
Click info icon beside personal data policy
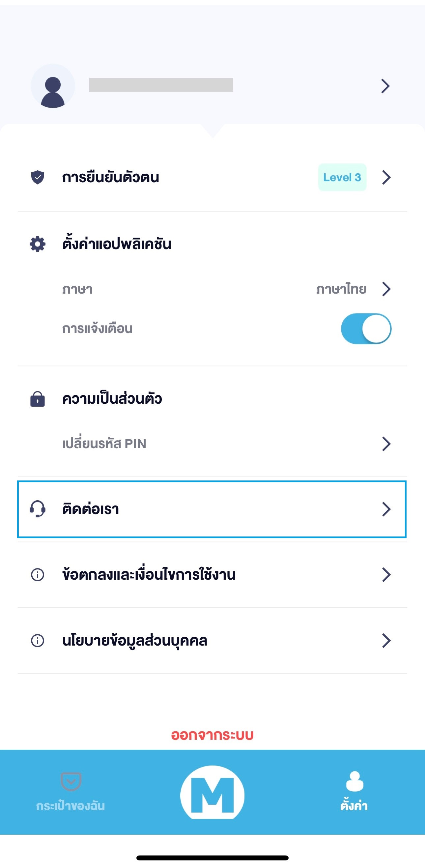tap(37, 640)
